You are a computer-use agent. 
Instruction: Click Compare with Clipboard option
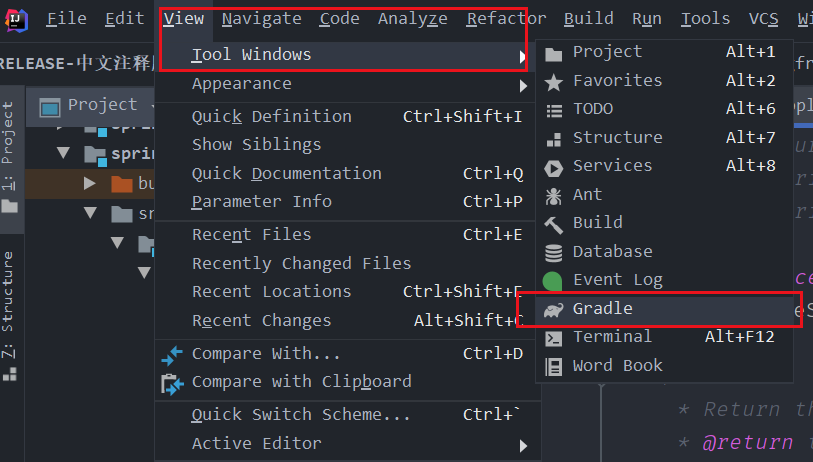(301, 382)
